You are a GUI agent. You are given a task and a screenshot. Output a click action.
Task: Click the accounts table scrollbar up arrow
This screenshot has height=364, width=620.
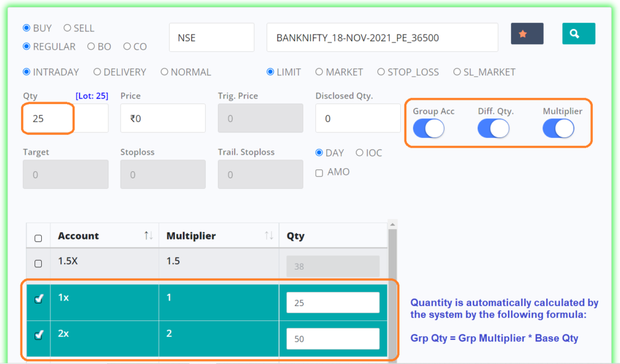tap(392, 225)
